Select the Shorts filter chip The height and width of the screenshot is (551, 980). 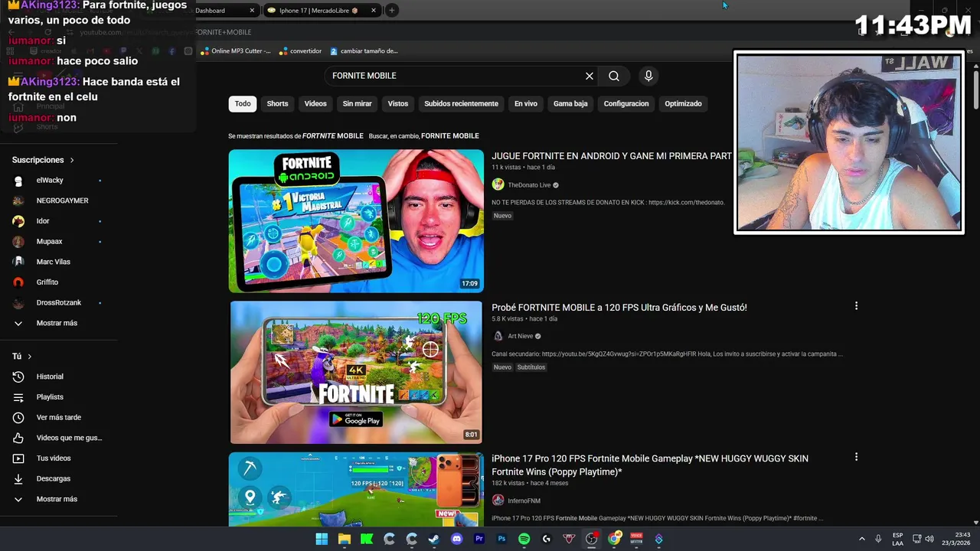[277, 103]
